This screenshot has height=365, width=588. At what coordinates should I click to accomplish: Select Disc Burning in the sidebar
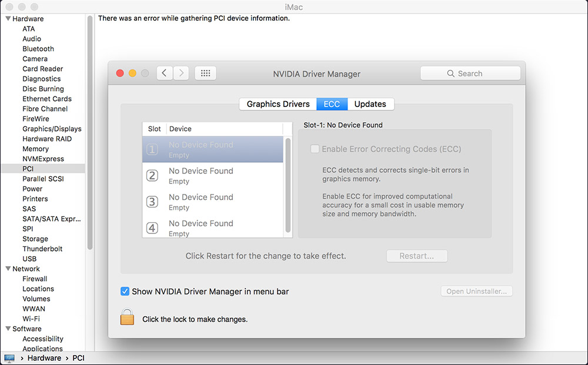point(43,89)
